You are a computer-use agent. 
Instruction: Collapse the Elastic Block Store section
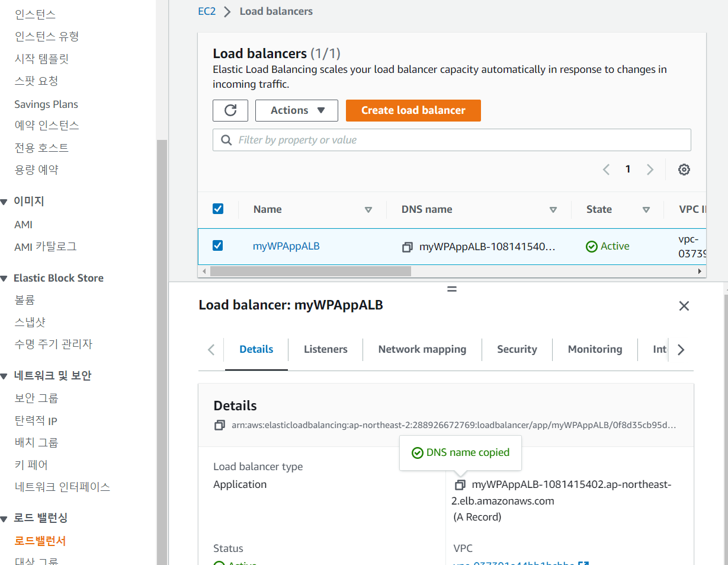(x=4, y=279)
